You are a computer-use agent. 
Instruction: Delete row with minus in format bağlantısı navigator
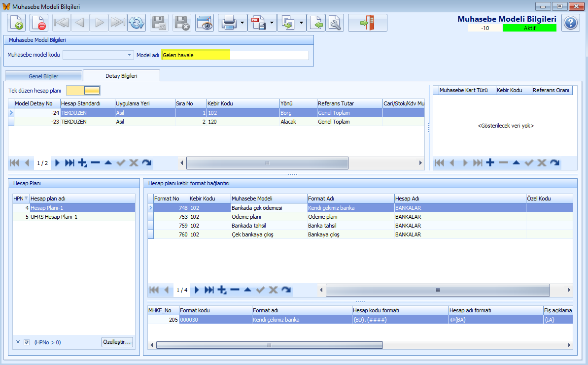click(x=235, y=290)
